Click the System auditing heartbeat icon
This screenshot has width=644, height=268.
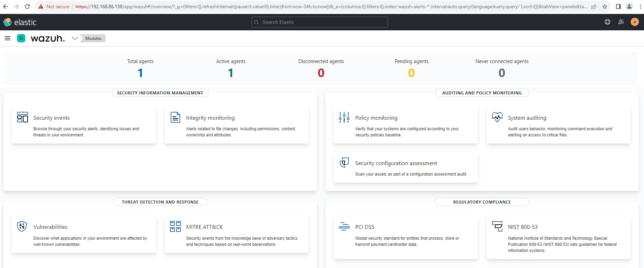point(497,117)
